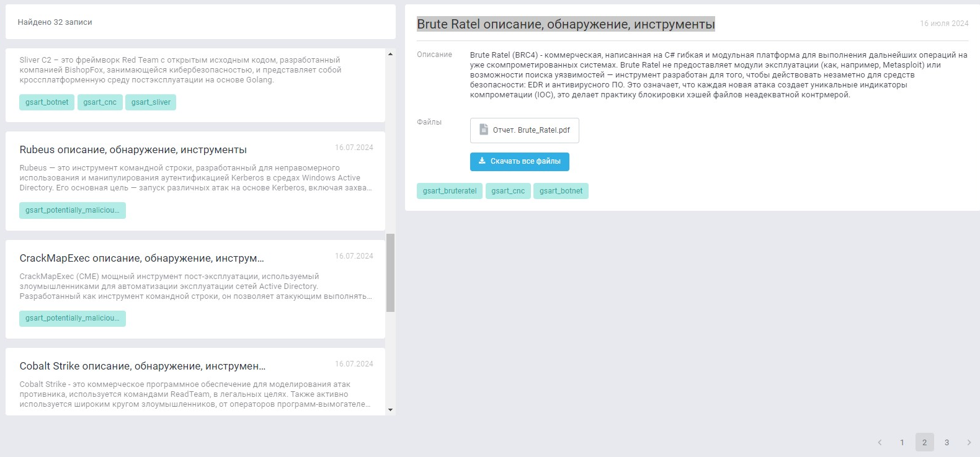This screenshot has width=980, height=457.
Task: Click the PDF file icon for Brute_Ratel report
Action: point(484,130)
